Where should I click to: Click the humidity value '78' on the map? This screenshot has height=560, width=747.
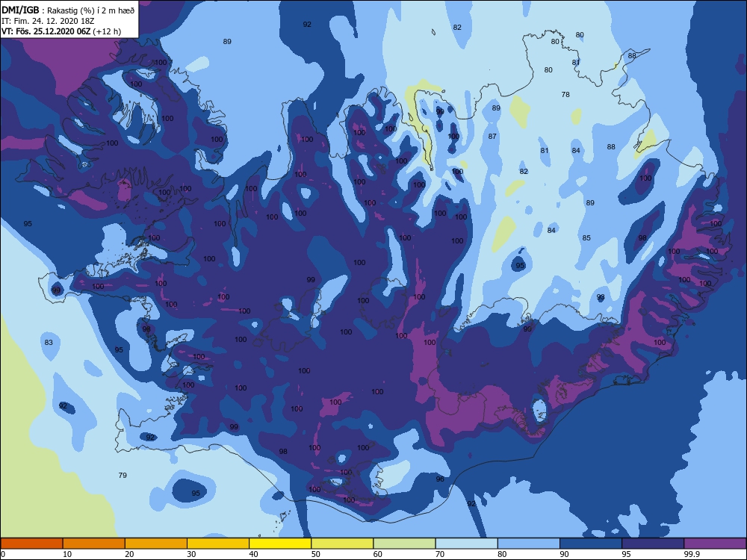click(565, 94)
